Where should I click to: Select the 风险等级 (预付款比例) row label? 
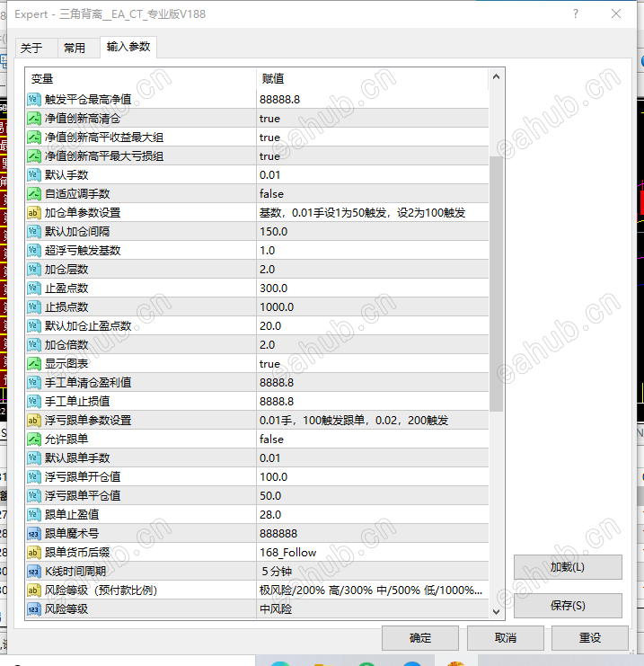pyautogui.click(x=101, y=591)
